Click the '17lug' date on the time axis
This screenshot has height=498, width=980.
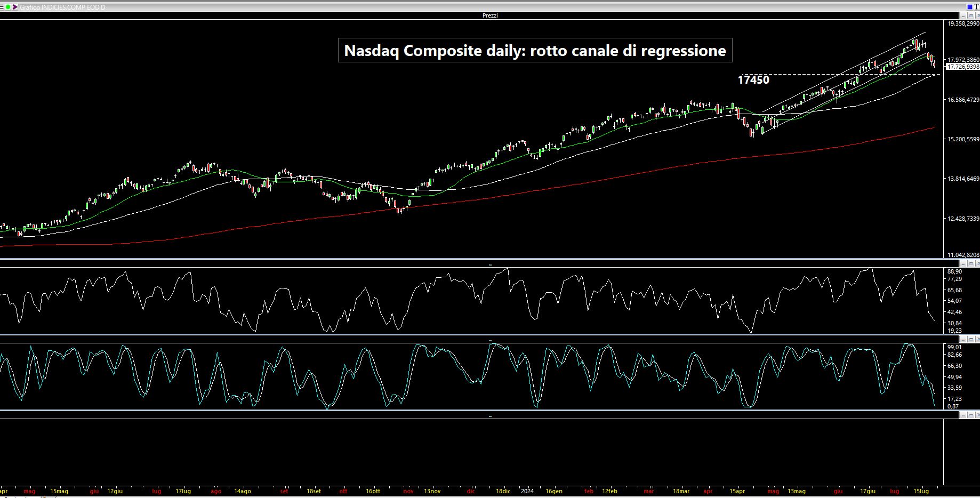183,491
